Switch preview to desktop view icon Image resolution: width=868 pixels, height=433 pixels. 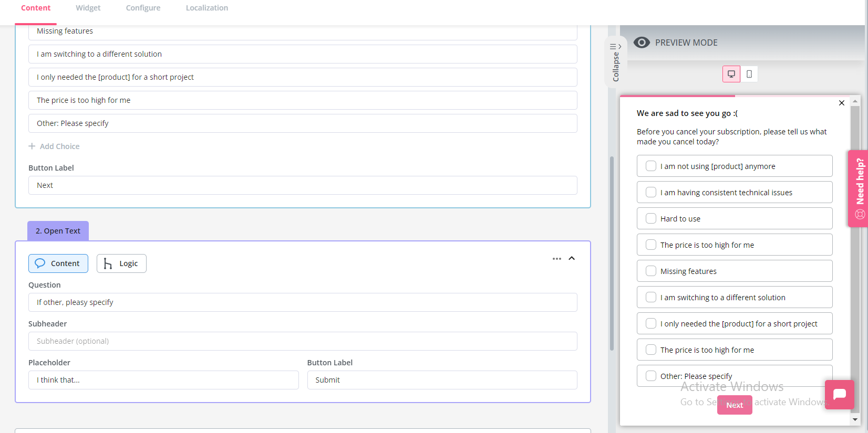tap(731, 74)
